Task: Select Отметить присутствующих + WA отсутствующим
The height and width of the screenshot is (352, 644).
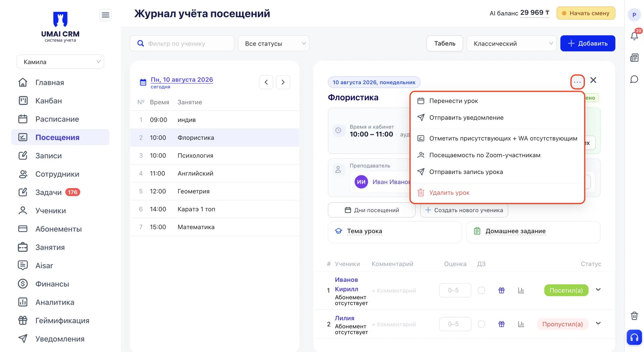Action: pyautogui.click(x=497, y=138)
